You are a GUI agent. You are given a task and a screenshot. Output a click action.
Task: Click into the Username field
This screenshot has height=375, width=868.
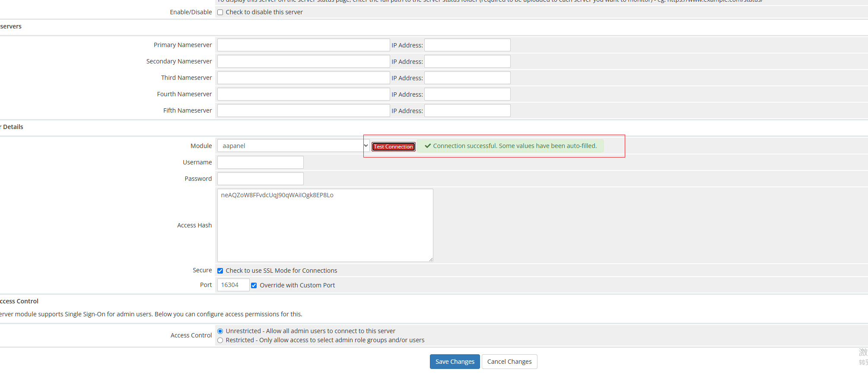261,162
